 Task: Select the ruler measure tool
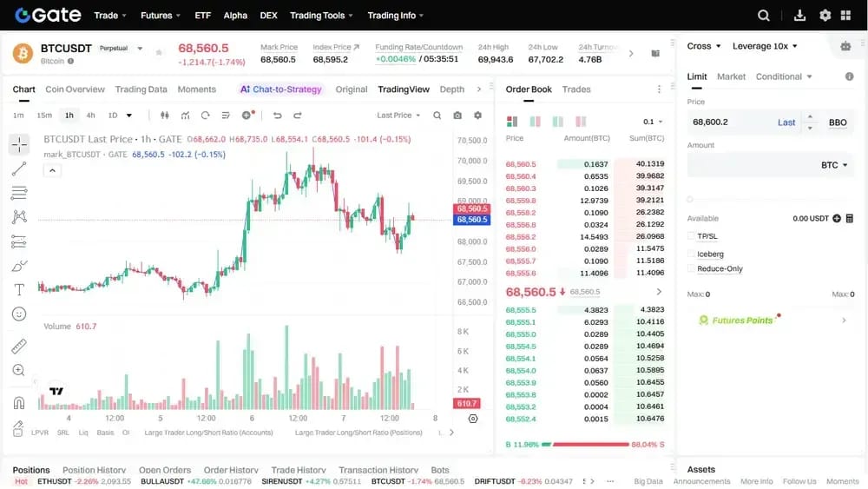point(19,346)
